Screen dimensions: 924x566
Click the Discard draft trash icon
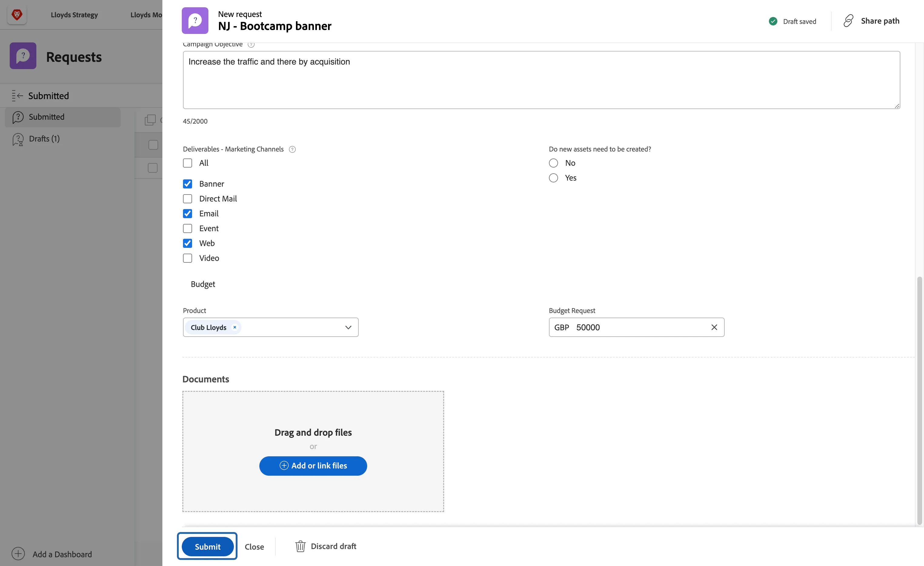pyautogui.click(x=300, y=546)
